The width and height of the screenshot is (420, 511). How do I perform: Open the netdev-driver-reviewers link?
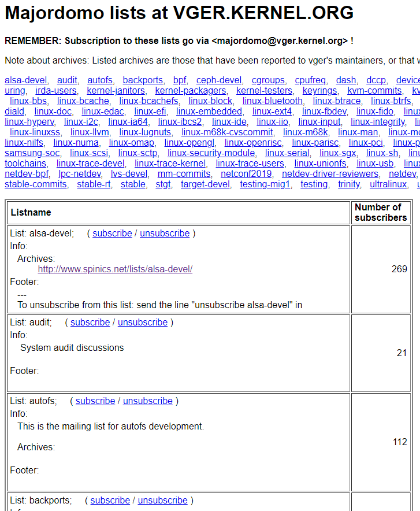[330, 174]
